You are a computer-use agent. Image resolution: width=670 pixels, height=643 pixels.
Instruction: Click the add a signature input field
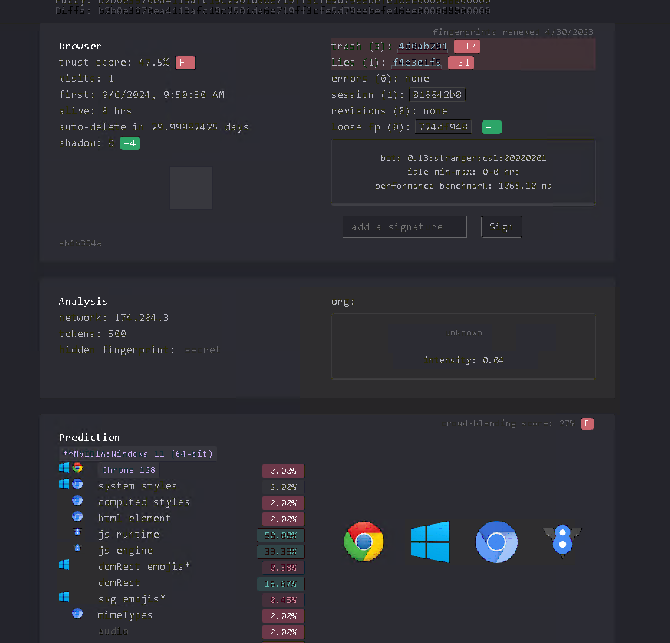(x=404, y=227)
